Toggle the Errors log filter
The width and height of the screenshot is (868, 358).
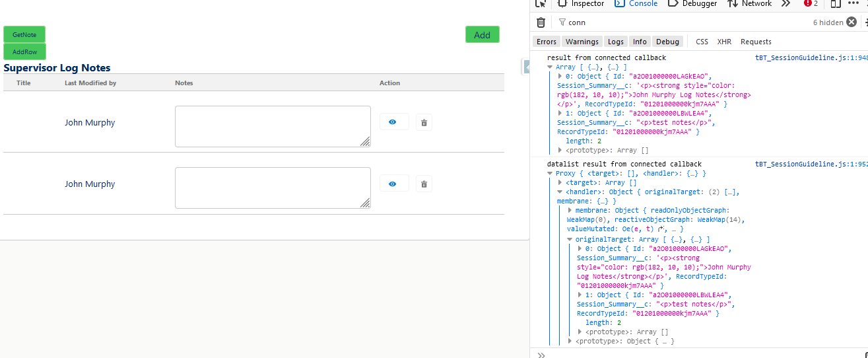[x=546, y=42]
